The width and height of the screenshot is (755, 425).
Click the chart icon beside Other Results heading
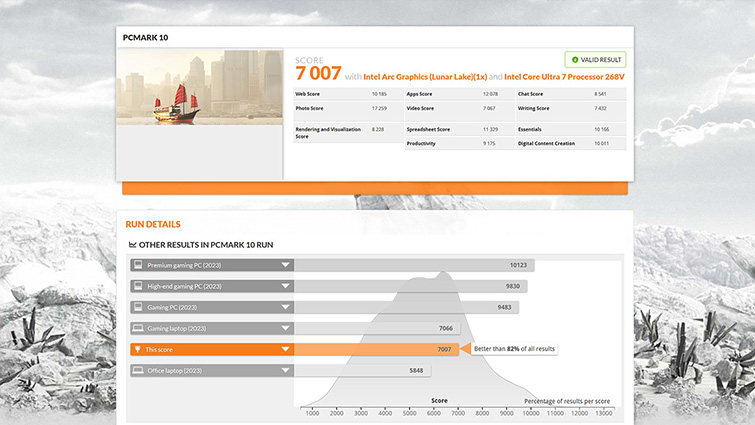[132, 244]
